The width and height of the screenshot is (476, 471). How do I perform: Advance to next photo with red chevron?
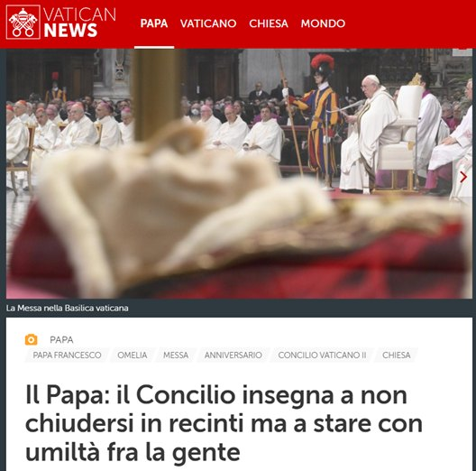coord(463,177)
